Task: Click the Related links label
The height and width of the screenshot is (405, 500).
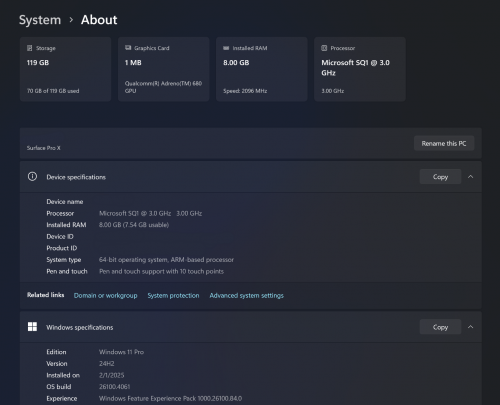Action: coord(45,295)
